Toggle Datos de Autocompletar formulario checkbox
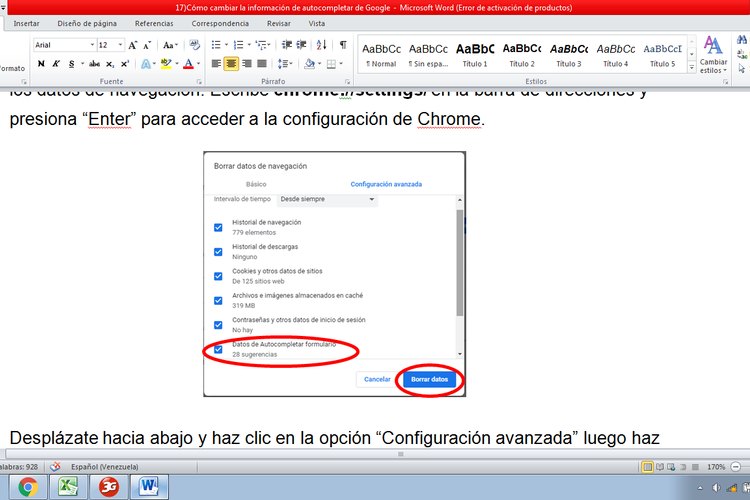Viewport: 750px width, 500px height. click(x=218, y=349)
